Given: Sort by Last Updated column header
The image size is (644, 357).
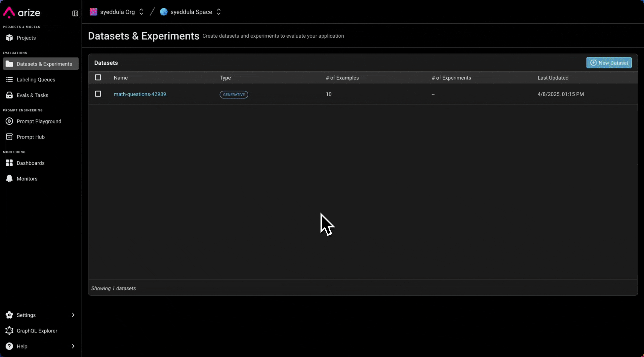Looking at the screenshot, I should point(553,78).
